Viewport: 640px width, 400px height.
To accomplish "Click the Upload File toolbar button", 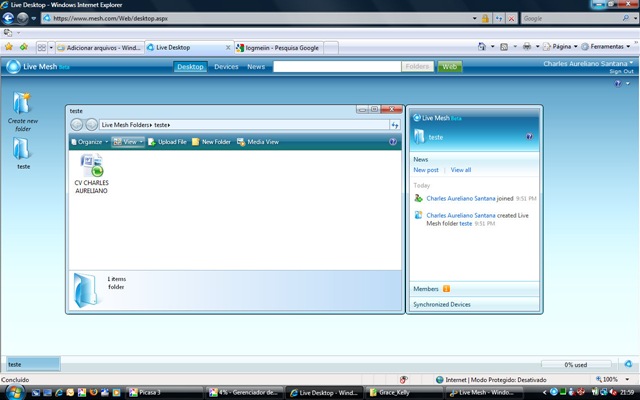I will [x=167, y=142].
